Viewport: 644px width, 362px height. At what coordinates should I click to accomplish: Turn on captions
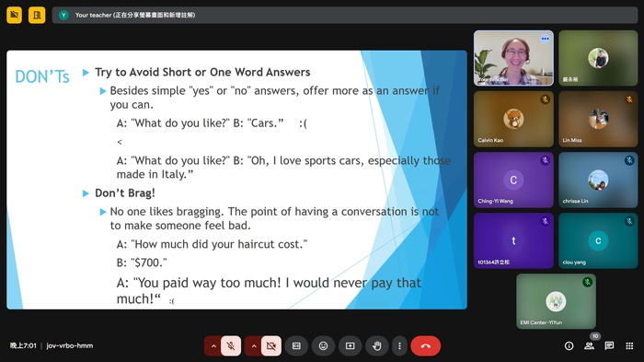[x=296, y=346]
